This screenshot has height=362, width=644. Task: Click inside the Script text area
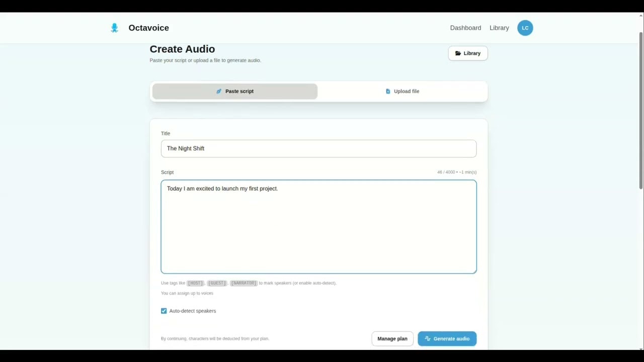[318, 227]
